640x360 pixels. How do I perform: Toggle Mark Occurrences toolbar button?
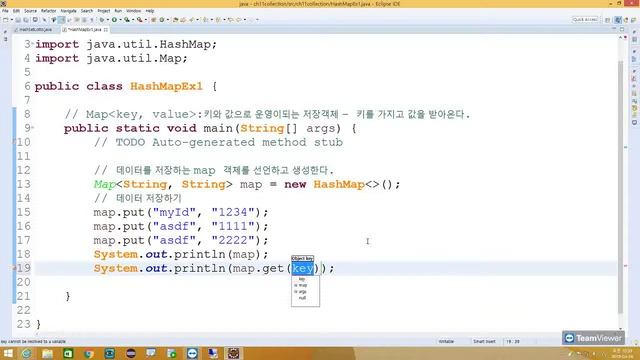pos(61,20)
